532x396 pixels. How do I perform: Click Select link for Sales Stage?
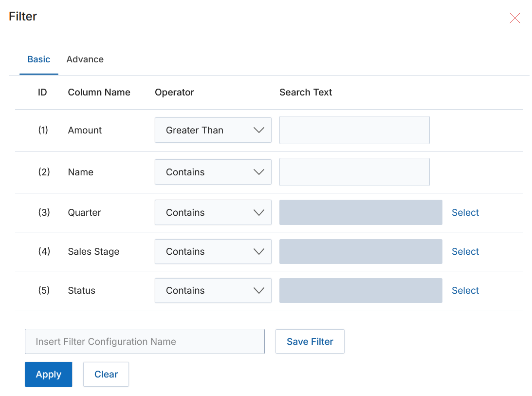[x=465, y=252]
